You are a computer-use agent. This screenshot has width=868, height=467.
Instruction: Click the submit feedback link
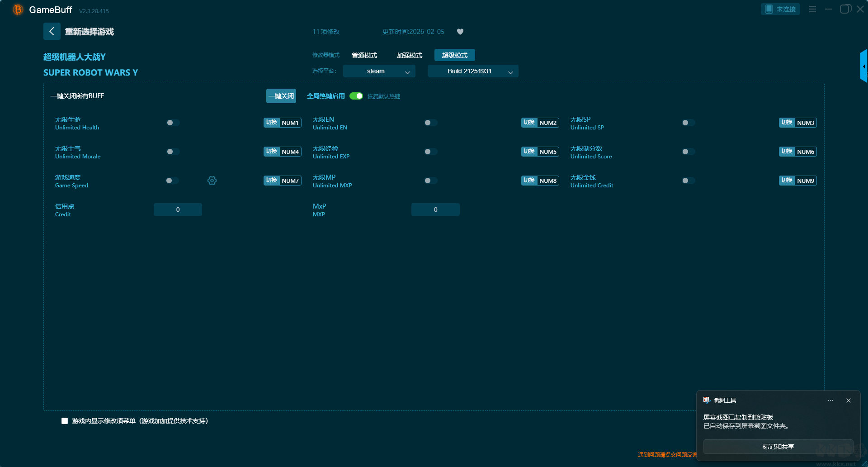coord(667,455)
